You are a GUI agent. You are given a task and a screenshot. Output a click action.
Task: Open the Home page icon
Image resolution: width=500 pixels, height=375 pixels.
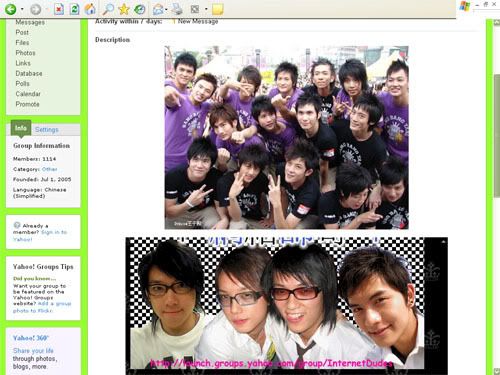coord(90,9)
